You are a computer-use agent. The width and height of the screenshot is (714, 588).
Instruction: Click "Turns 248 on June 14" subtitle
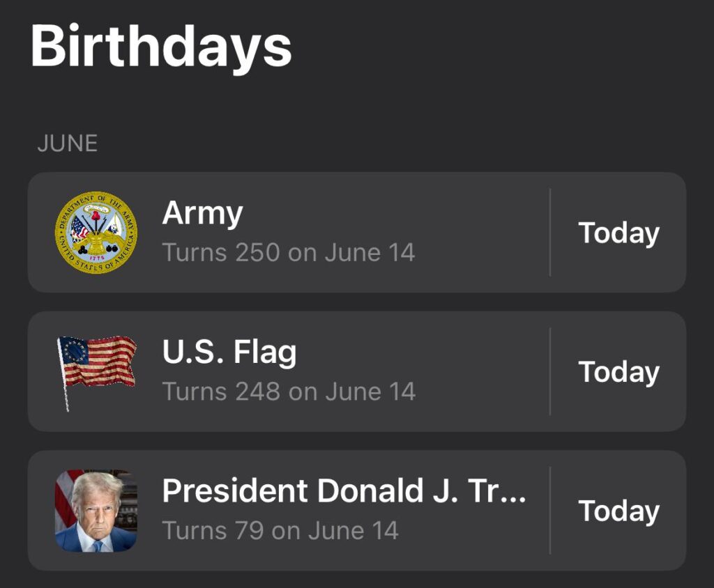(289, 392)
